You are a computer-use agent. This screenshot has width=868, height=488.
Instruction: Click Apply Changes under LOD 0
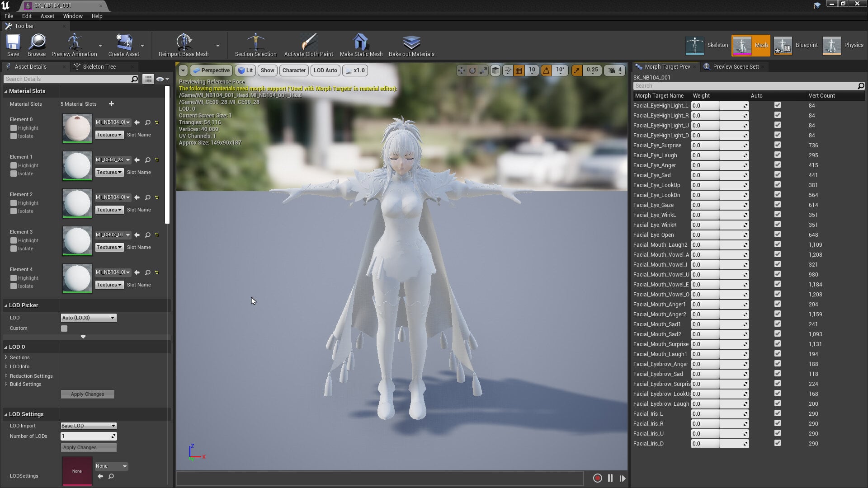88,394
